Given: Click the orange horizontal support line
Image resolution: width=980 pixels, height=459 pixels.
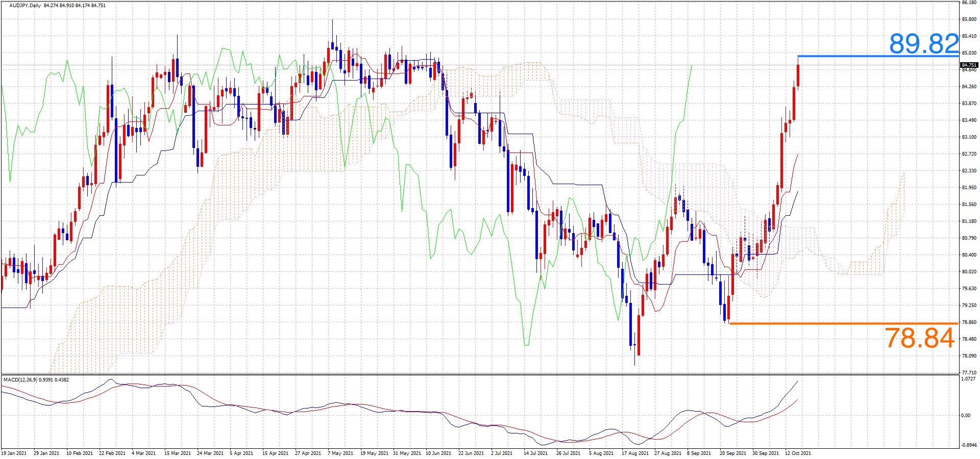Looking at the screenshot, I should [x=842, y=323].
